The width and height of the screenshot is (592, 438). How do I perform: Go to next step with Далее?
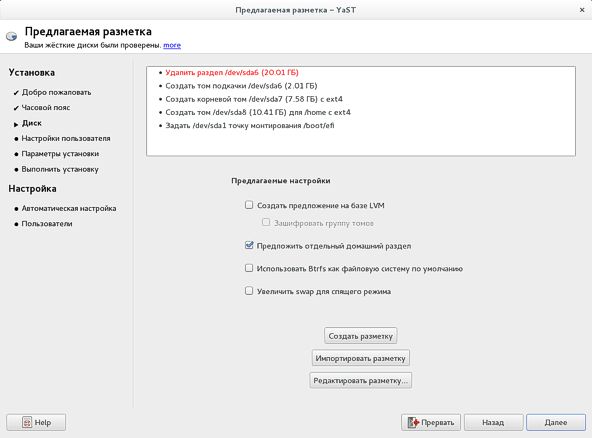pyautogui.click(x=556, y=422)
